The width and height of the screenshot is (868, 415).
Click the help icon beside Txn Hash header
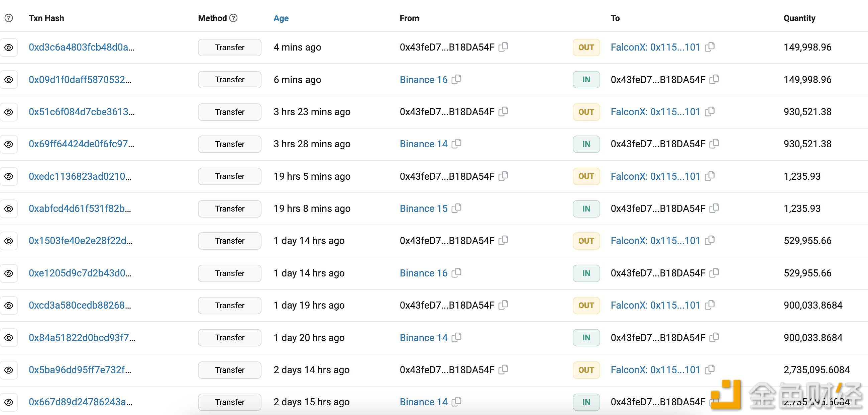pyautogui.click(x=9, y=18)
